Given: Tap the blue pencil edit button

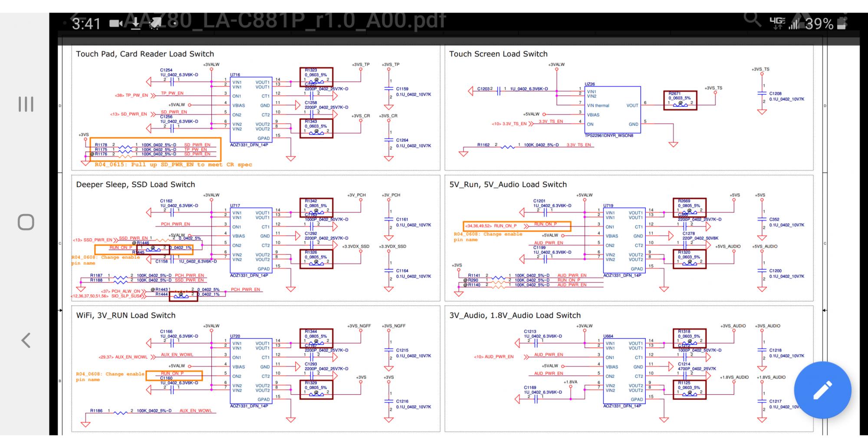Looking at the screenshot, I should [x=822, y=389].
